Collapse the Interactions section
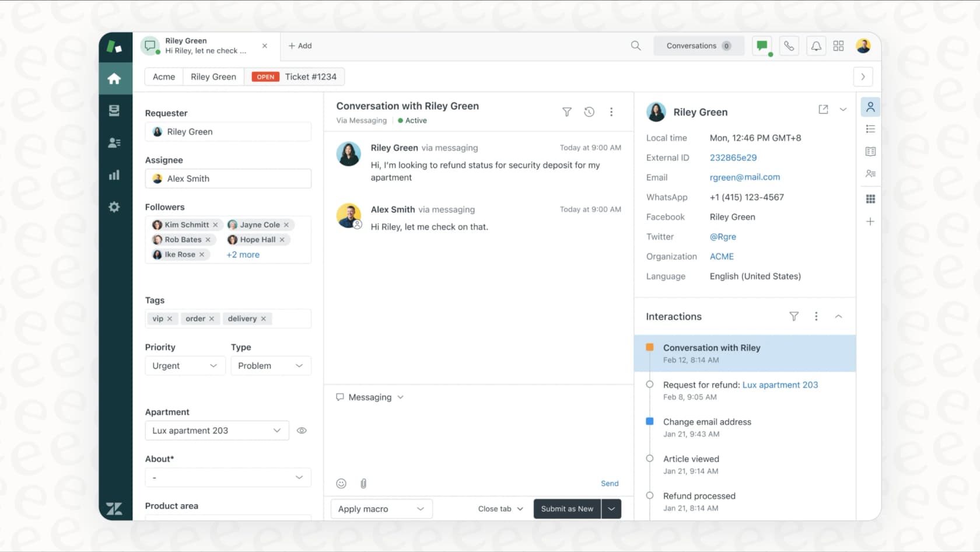Image resolution: width=980 pixels, height=552 pixels. click(x=838, y=316)
